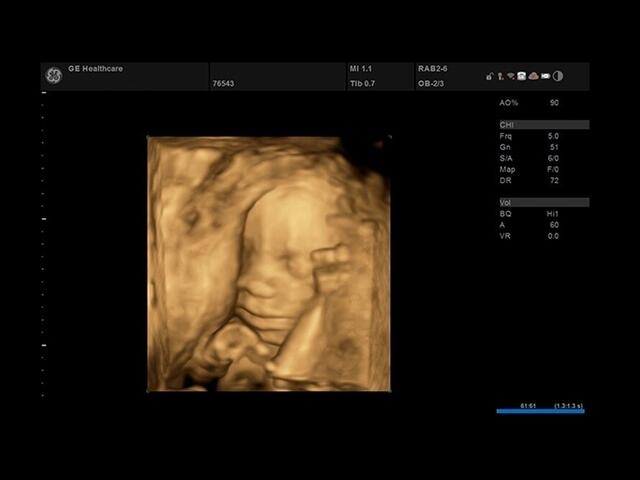Click the wireless network status icon
640x480 pixels.
point(511,76)
